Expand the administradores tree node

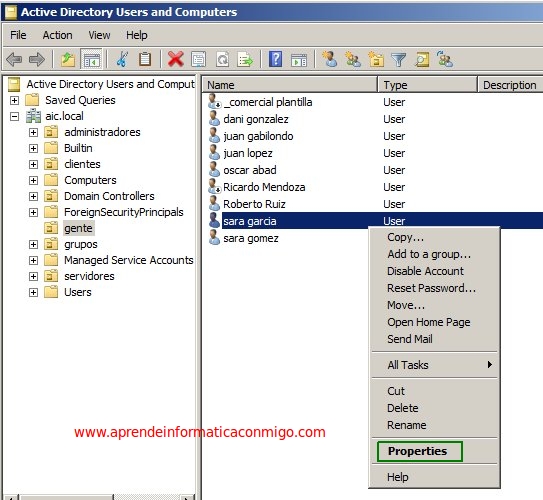tap(33, 132)
